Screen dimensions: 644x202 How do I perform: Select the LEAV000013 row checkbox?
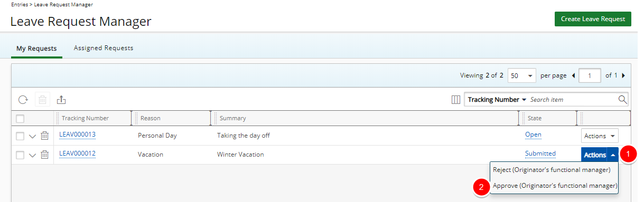coord(20,136)
